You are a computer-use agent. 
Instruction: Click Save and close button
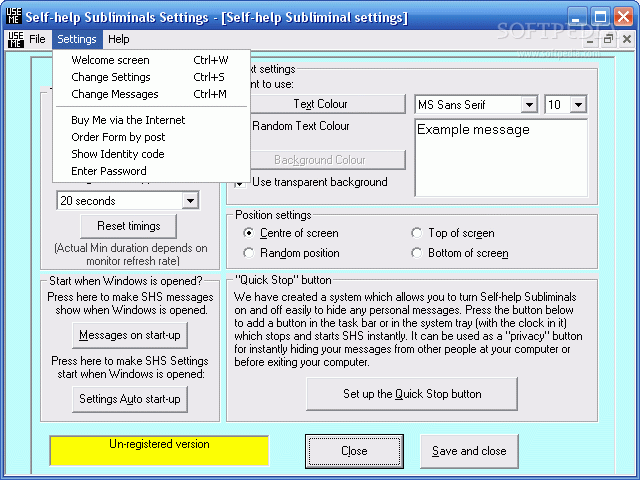pyautogui.click(x=469, y=451)
